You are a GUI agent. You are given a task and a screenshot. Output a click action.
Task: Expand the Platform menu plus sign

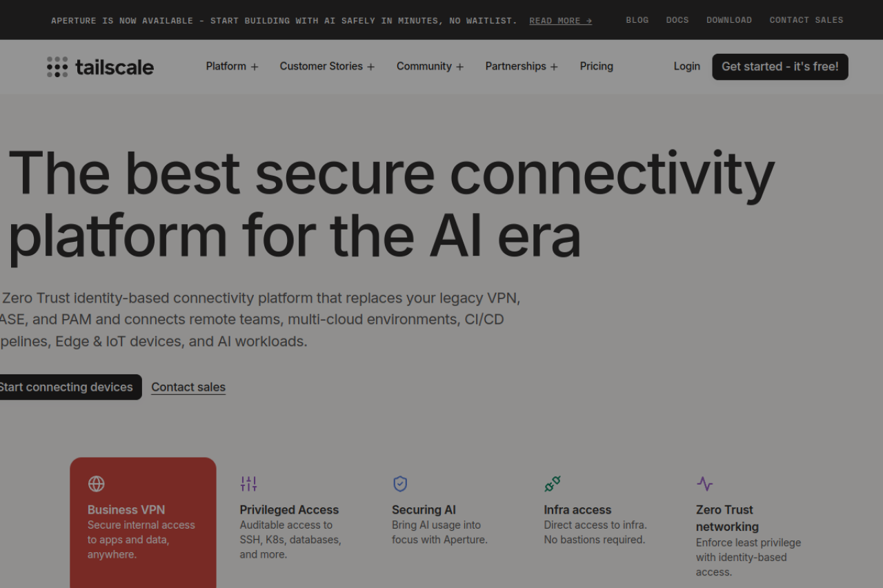(255, 67)
